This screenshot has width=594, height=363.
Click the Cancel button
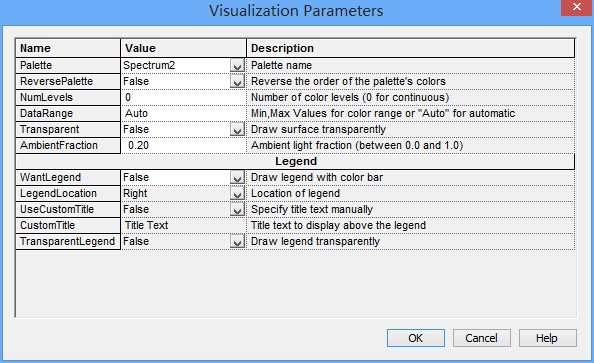tap(481, 338)
